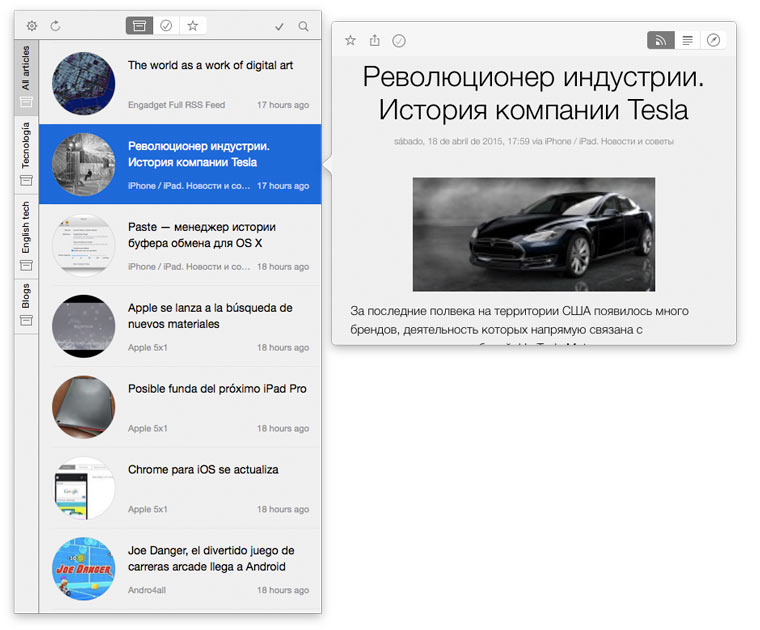Share the article with share icon
This screenshot has width=760, height=630.
pos(375,40)
